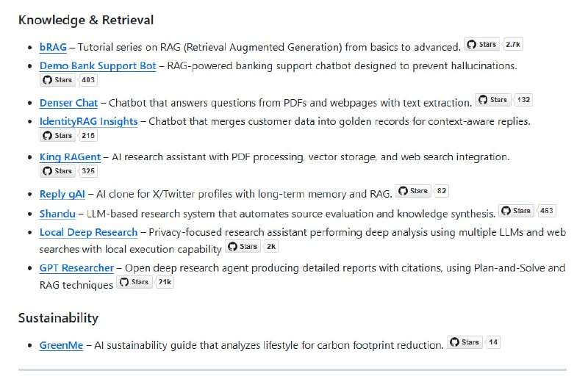This screenshot has width=588, height=379.
Task: Open the bRAG tutorial link
Action: [53, 47]
